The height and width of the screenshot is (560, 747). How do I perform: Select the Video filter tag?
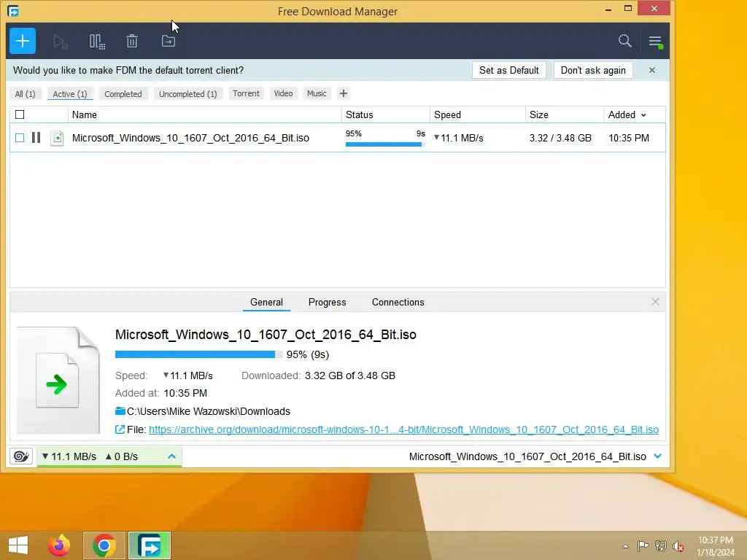pyautogui.click(x=283, y=93)
